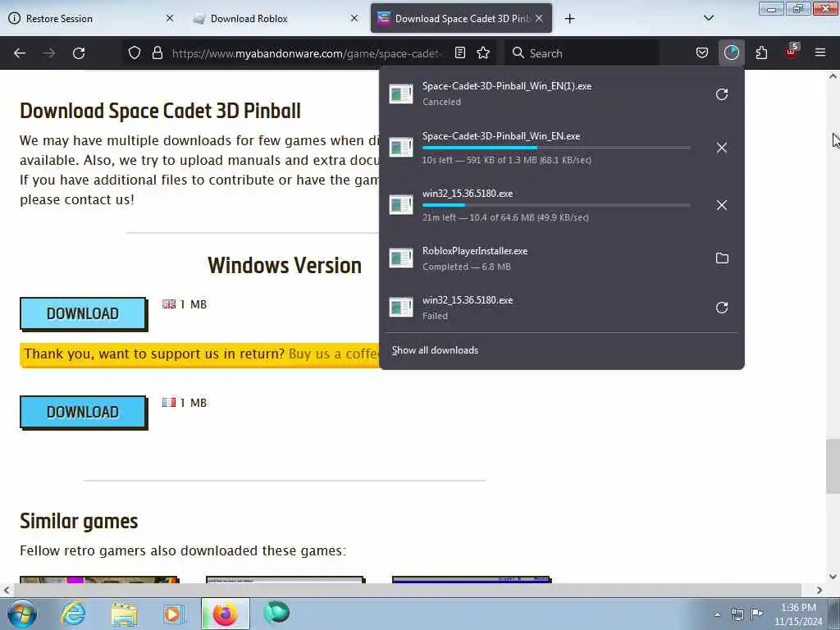Open the green bird app in taskbar
The width and height of the screenshot is (840, 630).
276,614
